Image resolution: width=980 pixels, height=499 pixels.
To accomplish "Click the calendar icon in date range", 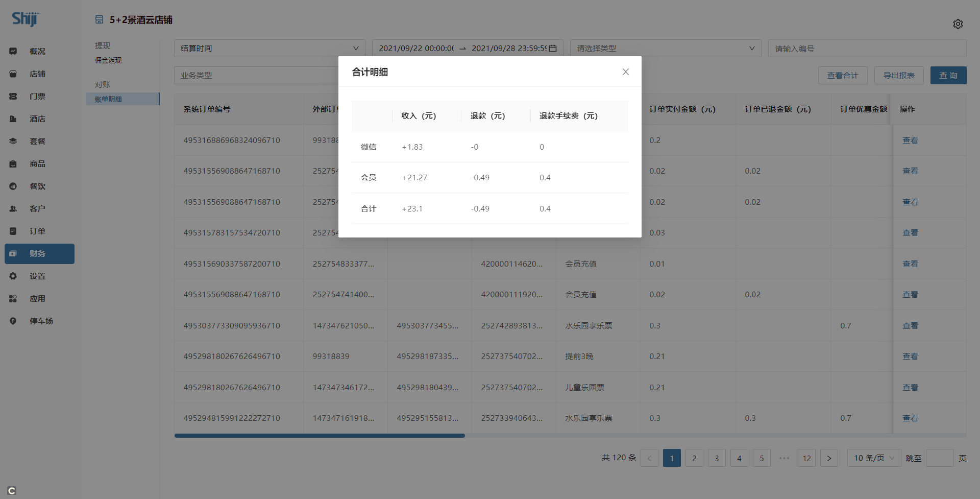I will (x=553, y=49).
